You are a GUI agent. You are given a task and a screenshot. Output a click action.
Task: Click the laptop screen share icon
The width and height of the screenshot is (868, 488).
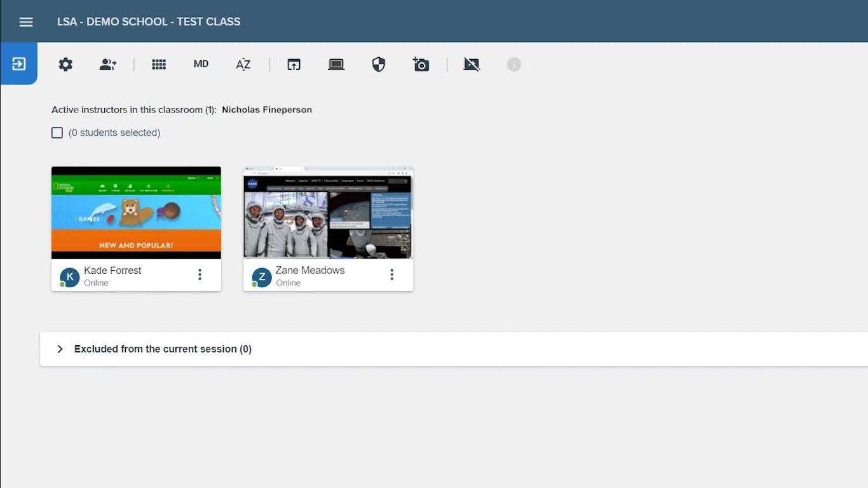tap(336, 64)
